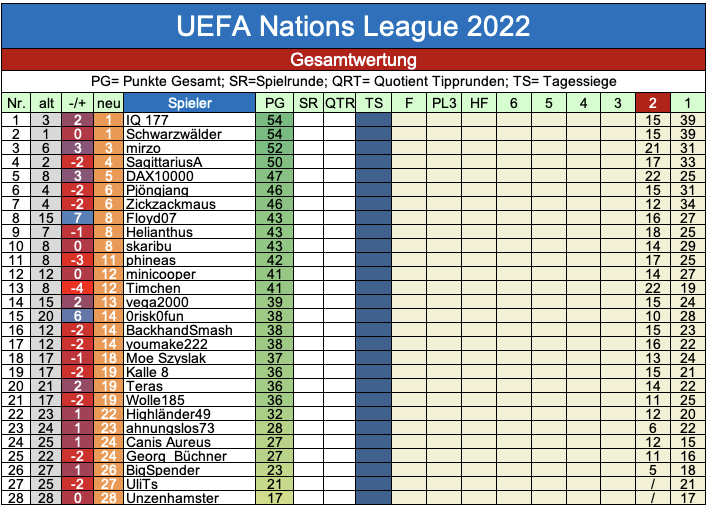708x508 pixels.
Task: Select the orange "neu" column header
Action: click(109, 104)
